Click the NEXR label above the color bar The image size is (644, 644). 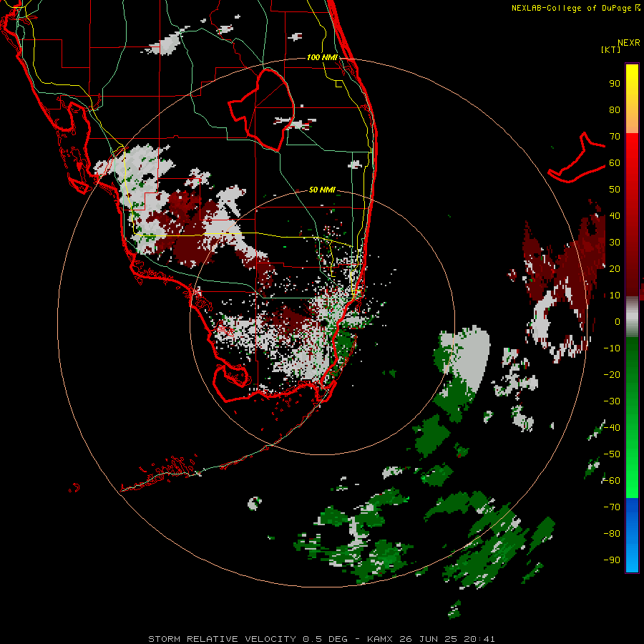pos(629,43)
